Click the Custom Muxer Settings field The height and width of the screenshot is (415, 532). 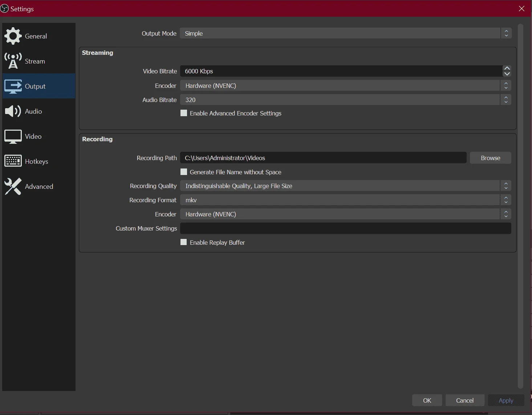(x=346, y=228)
